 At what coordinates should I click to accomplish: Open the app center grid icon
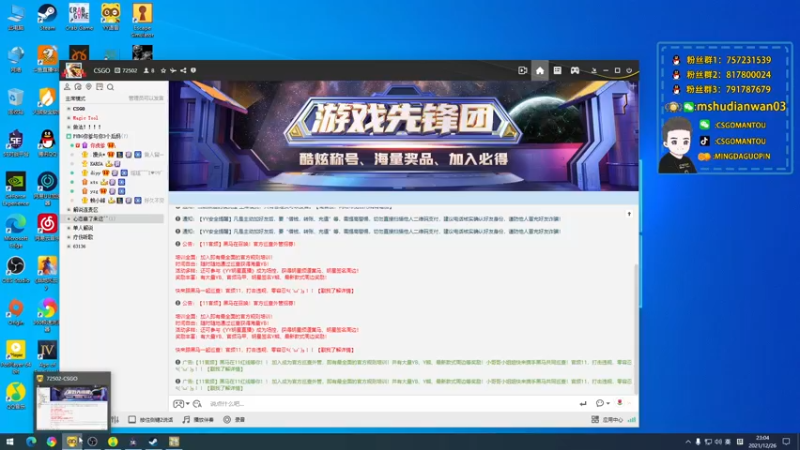coord(595,419)
